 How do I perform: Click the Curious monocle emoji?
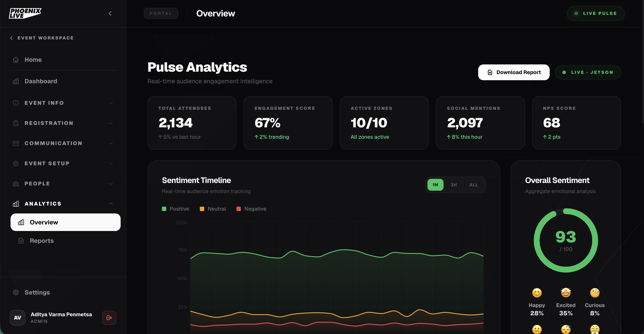(x=595, y=293)
